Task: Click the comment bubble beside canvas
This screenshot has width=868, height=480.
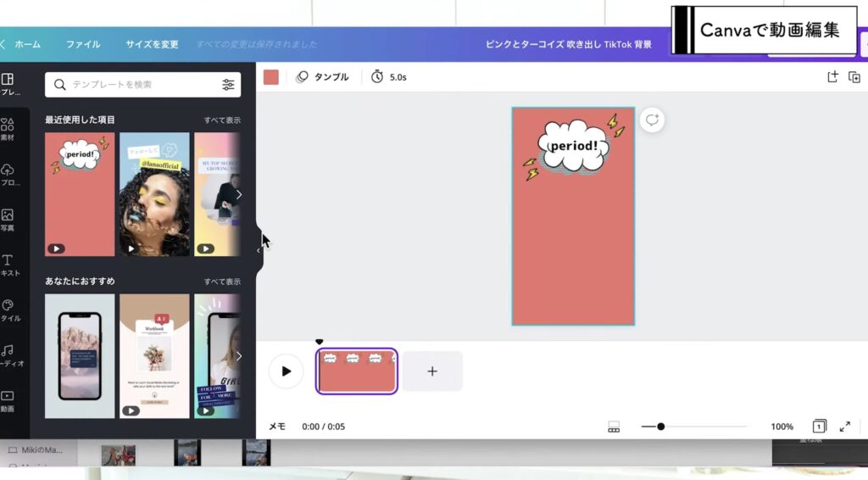Action: (x=652, y=120)
